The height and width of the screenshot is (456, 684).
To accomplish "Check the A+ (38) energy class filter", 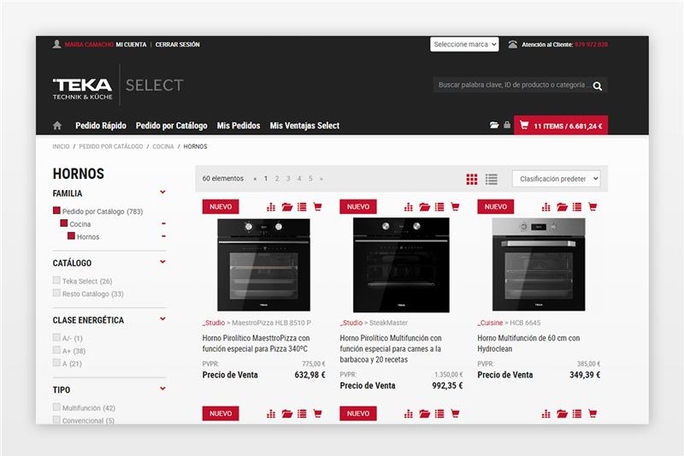I will (56, 350).
